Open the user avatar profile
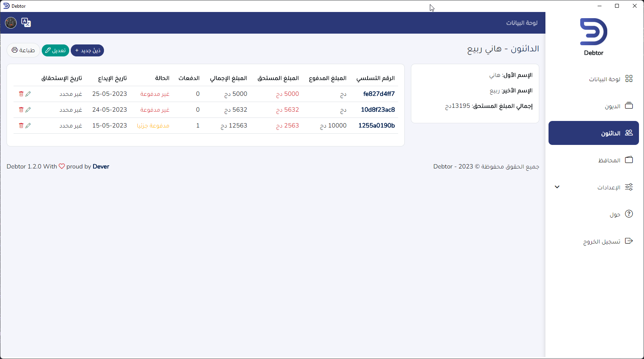Image resolution: width=644 pixels, height=359 pixels. tap(11, 23)
